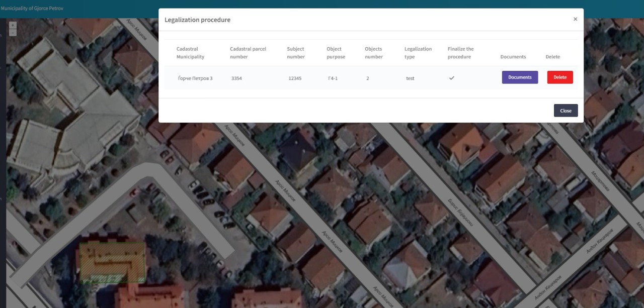The image size is (644, 308).
Task: Click the Close button in the dialog
Action: [x=566, y=111]
